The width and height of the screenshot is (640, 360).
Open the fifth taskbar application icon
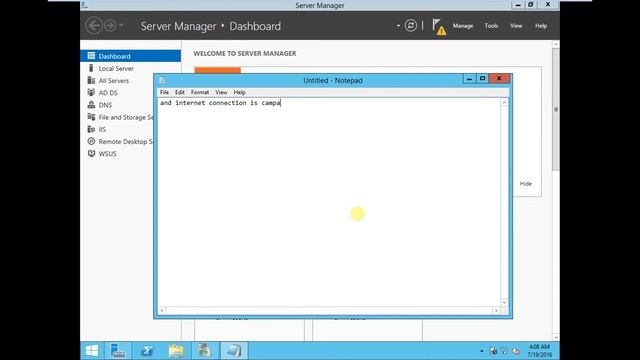[205, 351]
